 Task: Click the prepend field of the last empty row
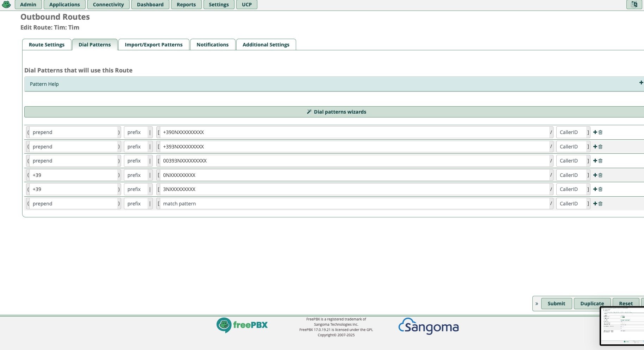[x=74, y=204]
